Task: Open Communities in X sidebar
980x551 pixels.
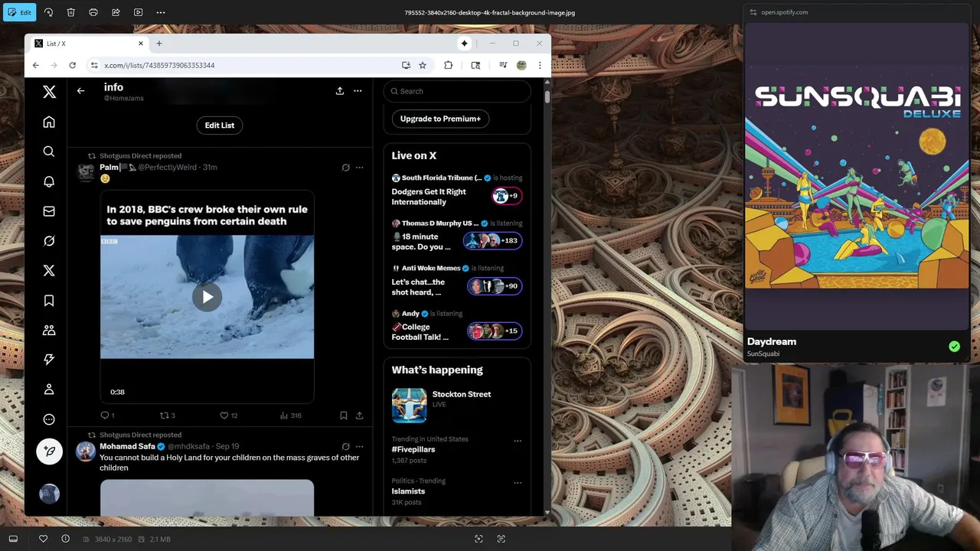Action: tap(49, 330)
